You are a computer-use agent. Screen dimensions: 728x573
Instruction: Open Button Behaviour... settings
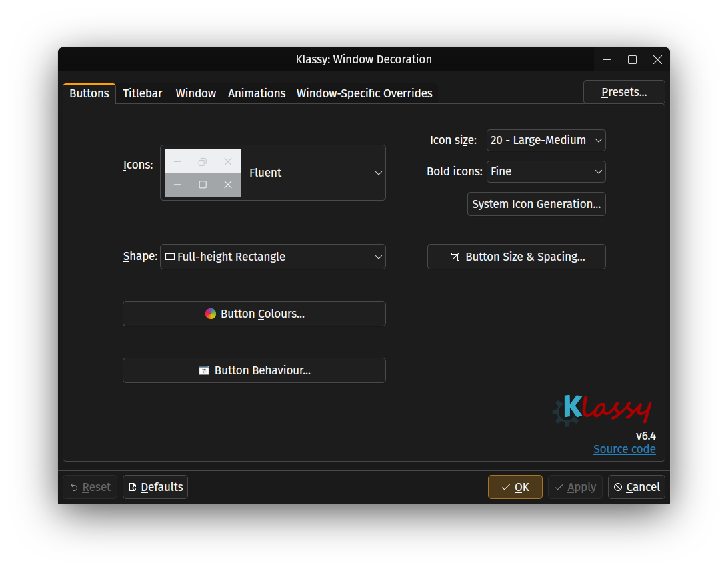click(x=255, y=370)
